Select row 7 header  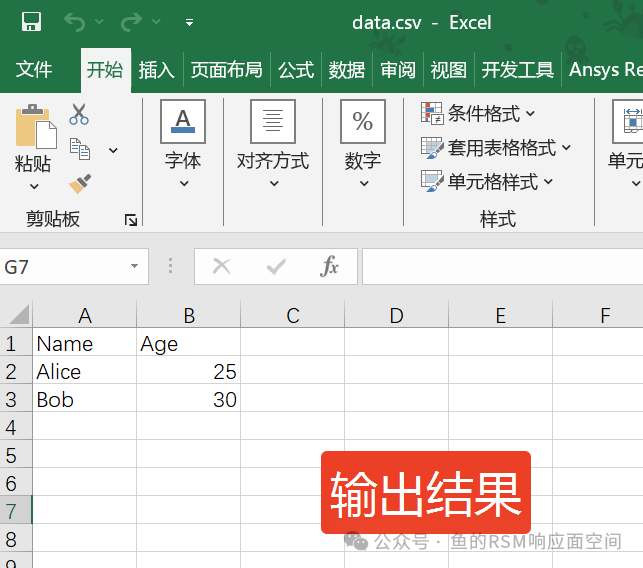[x=16, y=511]
